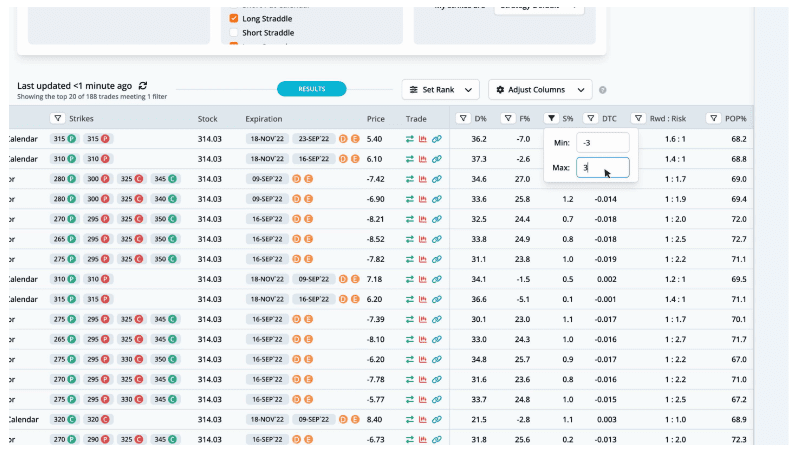The image size is (798, 460).
Task: Open the F% column filter popup
Action: 507,118
